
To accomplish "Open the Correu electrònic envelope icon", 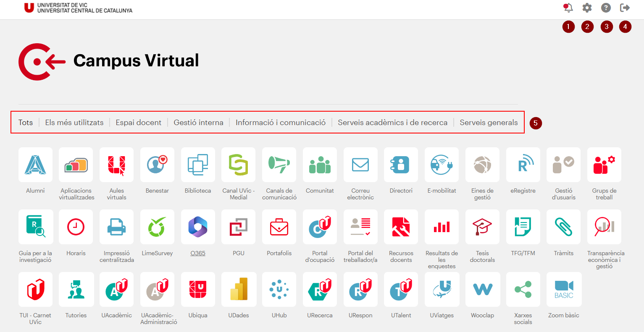I will click(360, 165).
